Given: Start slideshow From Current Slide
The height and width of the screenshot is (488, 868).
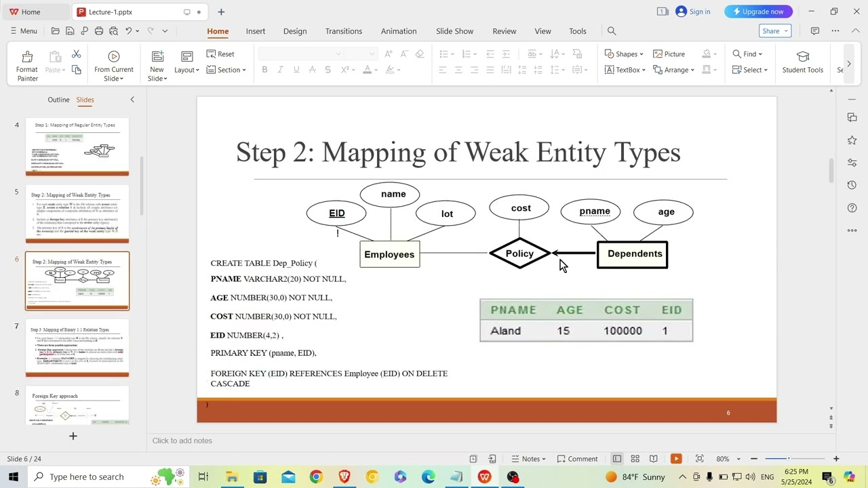Looking at the screenshot, I should [x=114, y=66].
